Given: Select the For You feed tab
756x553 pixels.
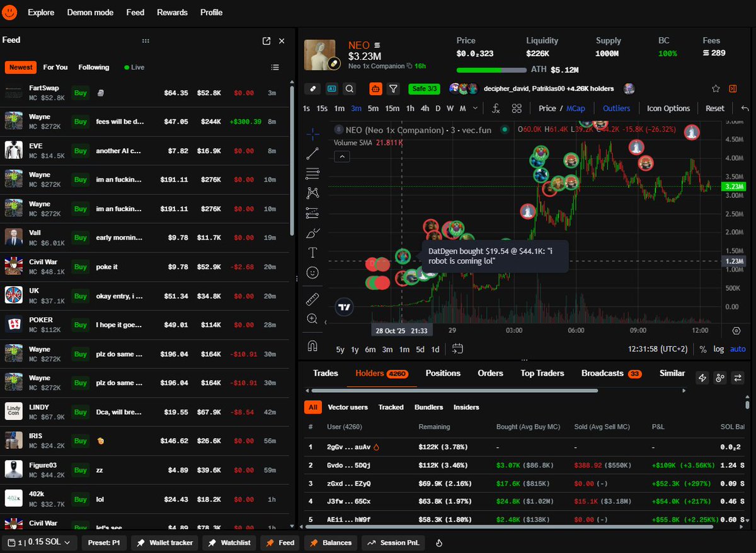Looking at the screenshot, I should 55,67.
